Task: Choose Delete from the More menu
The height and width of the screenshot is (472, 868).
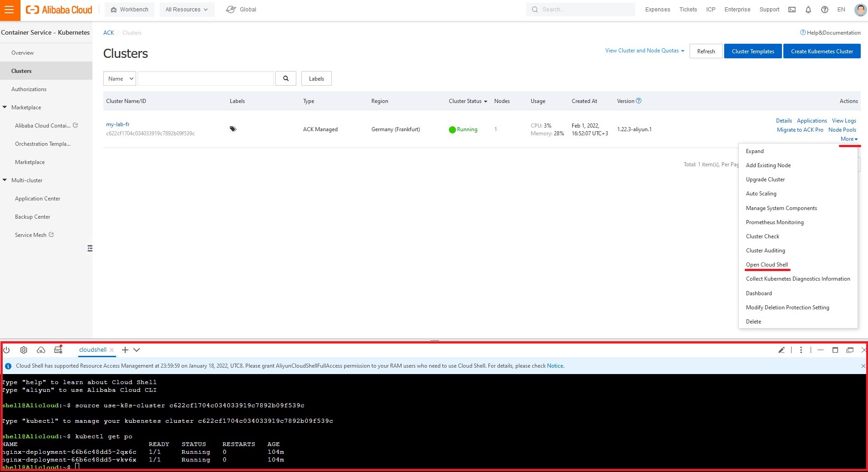Action: point(753,322)
